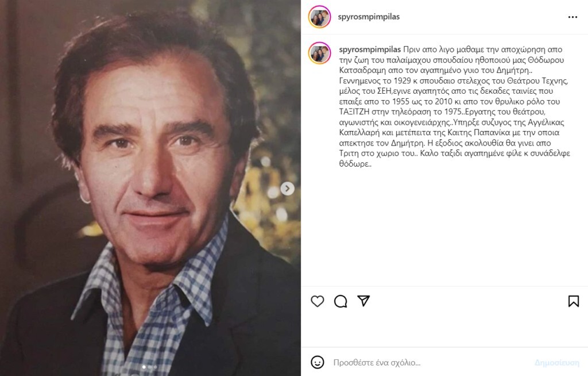Click the portrait photo of the man

pos(150,188)
